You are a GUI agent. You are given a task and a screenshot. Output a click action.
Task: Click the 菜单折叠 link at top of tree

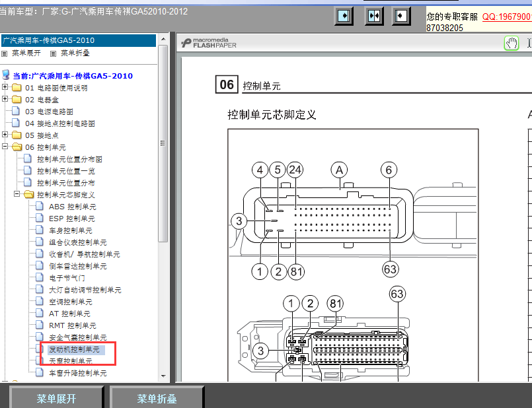(x=75, y=53)
